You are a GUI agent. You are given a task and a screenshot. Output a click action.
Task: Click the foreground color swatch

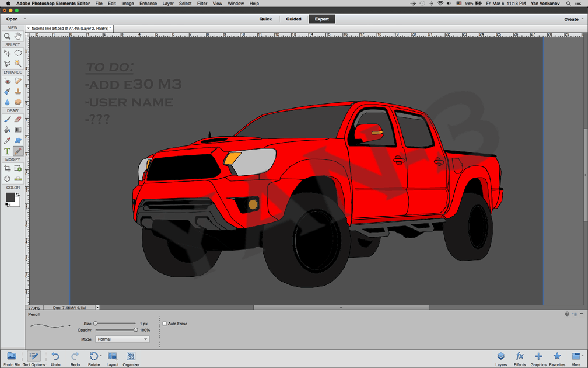[10, 197]
